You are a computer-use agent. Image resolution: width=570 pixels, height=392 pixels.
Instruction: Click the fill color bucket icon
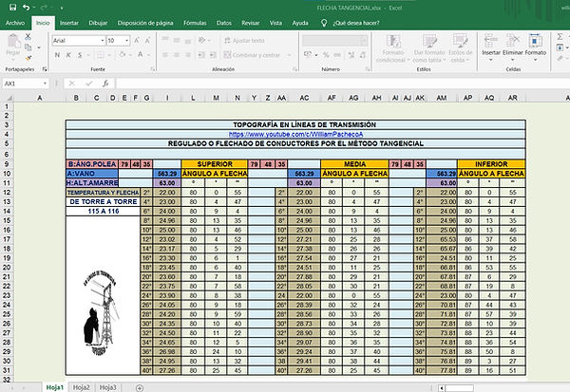(x=123, y=55)
